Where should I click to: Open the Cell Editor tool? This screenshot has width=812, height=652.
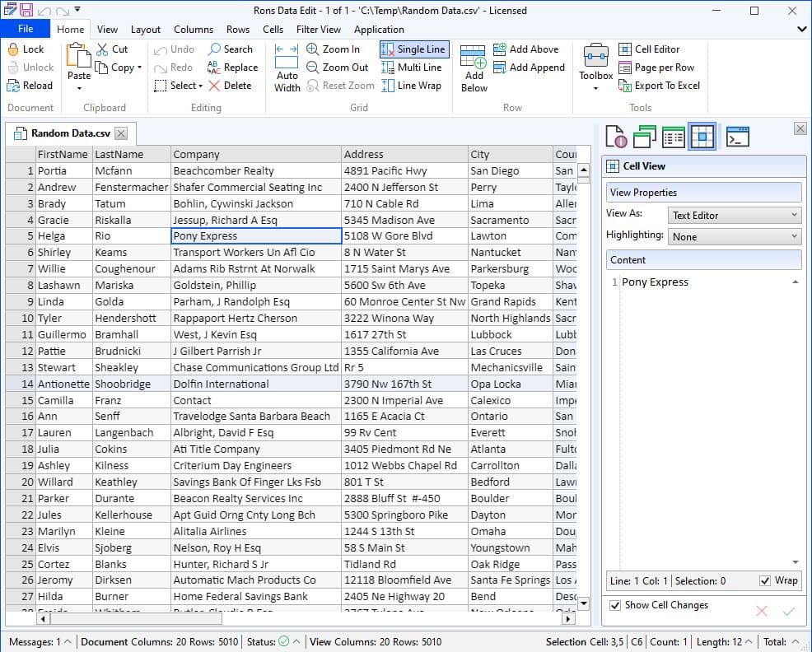click(x=625, y=49)
